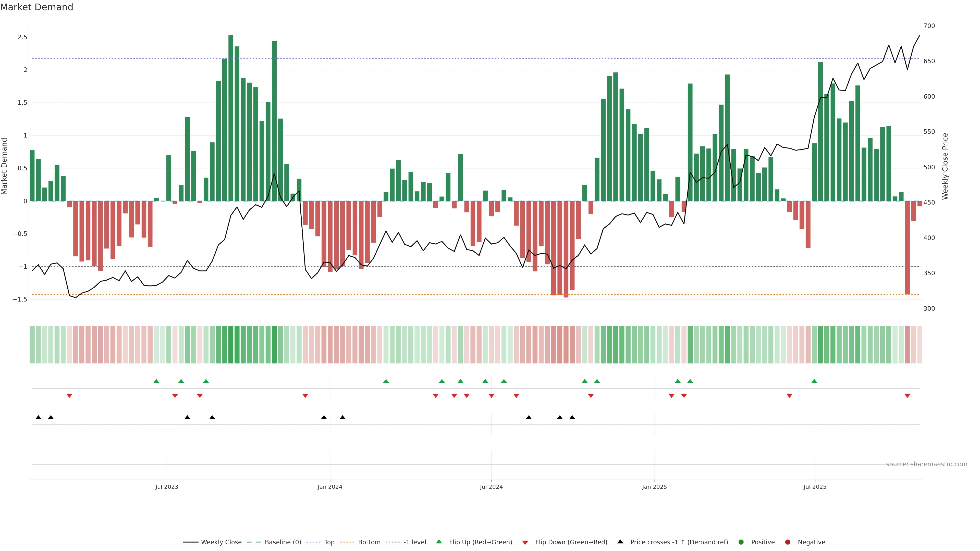Click the Jul 2024 x-axis label
The image size is (980, 551).
[491, 487]
